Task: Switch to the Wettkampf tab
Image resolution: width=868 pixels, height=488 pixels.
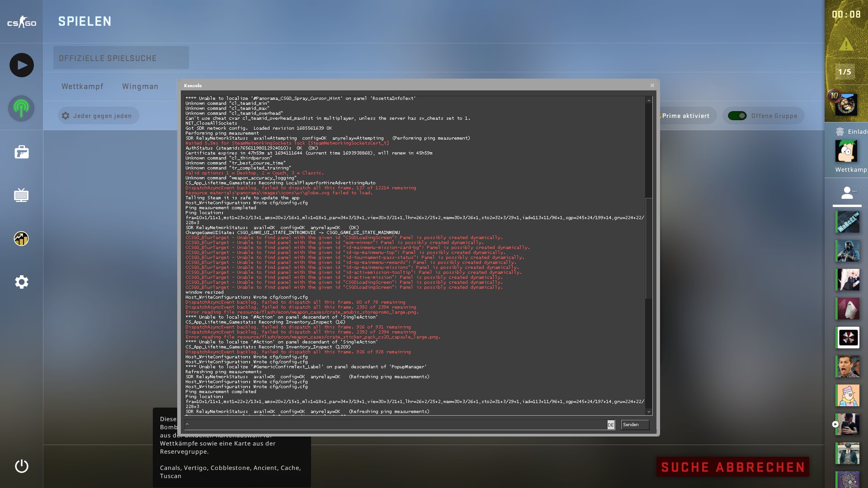Action: (x=82, y=86)
